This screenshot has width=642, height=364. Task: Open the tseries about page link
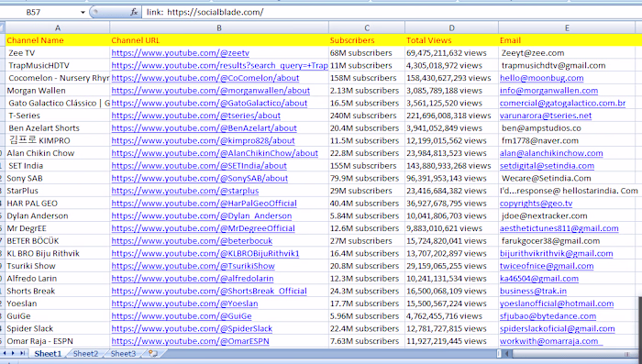click(x=195, y=116)
